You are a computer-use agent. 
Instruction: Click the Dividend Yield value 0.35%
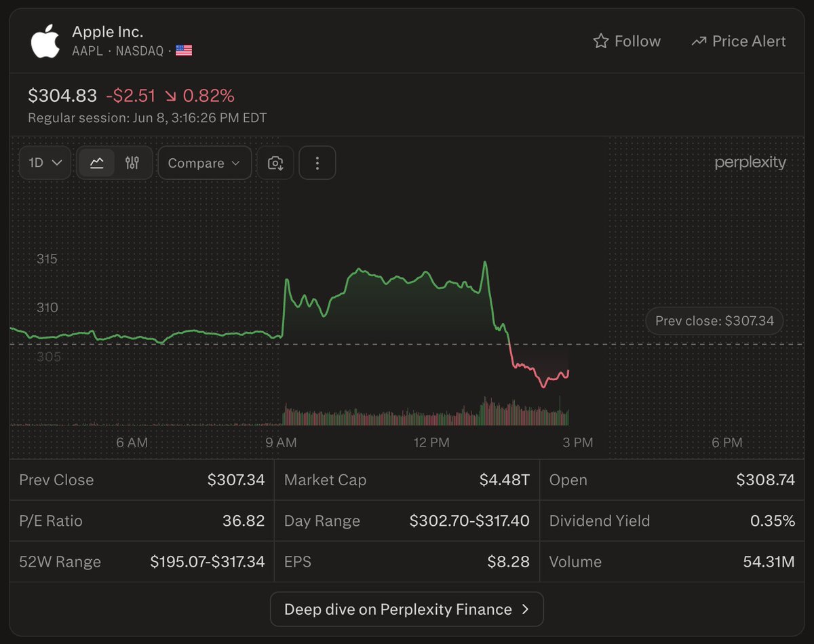(773, 520)
